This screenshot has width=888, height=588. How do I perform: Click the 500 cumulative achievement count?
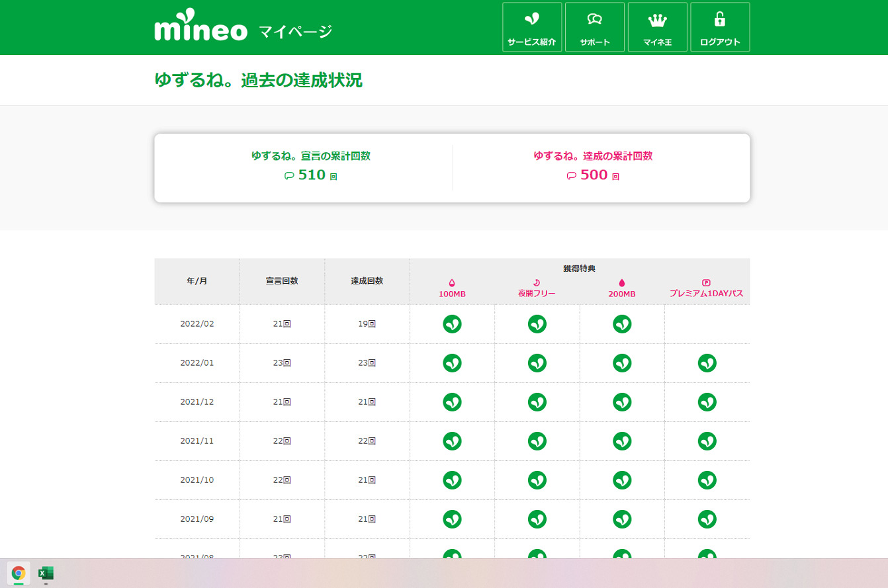point(594,175)
